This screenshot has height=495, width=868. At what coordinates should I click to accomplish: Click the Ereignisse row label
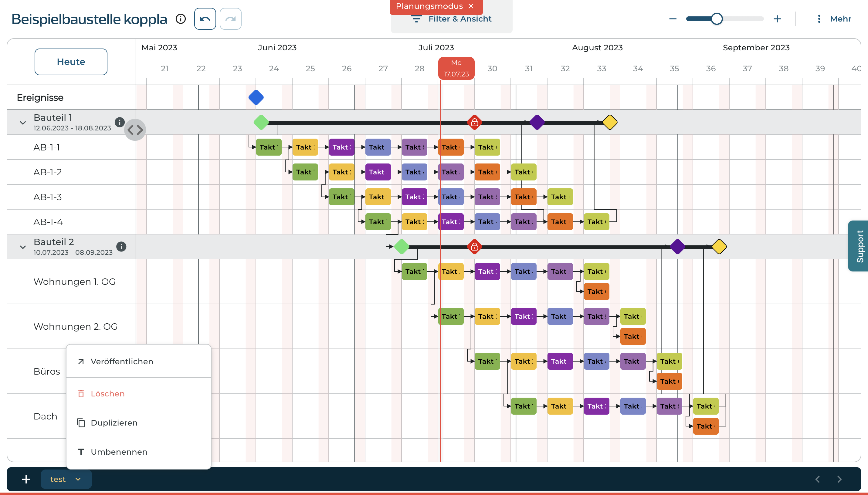point(40,98)
